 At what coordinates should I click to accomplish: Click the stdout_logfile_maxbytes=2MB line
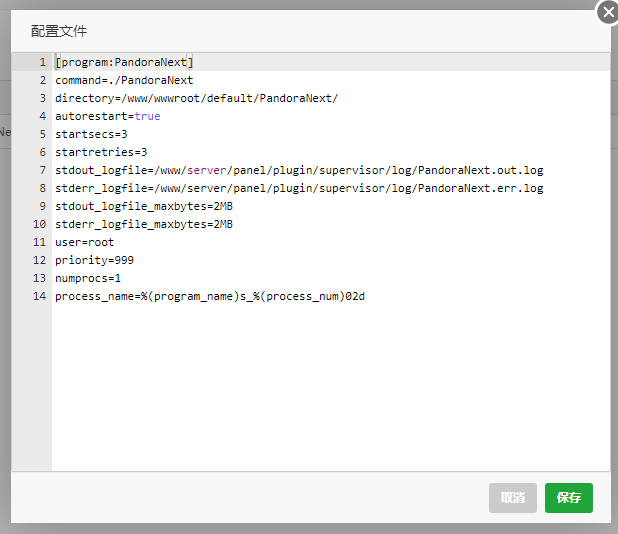144,206
